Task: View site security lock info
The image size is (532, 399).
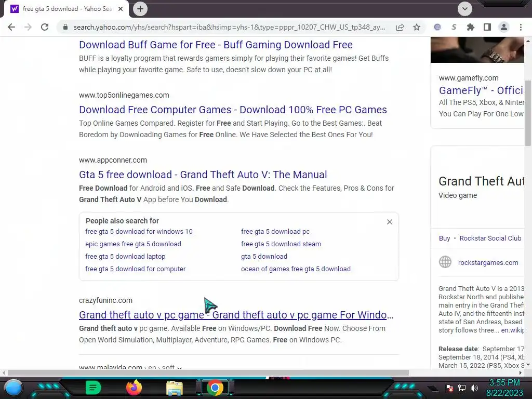Action: [65, 27]
